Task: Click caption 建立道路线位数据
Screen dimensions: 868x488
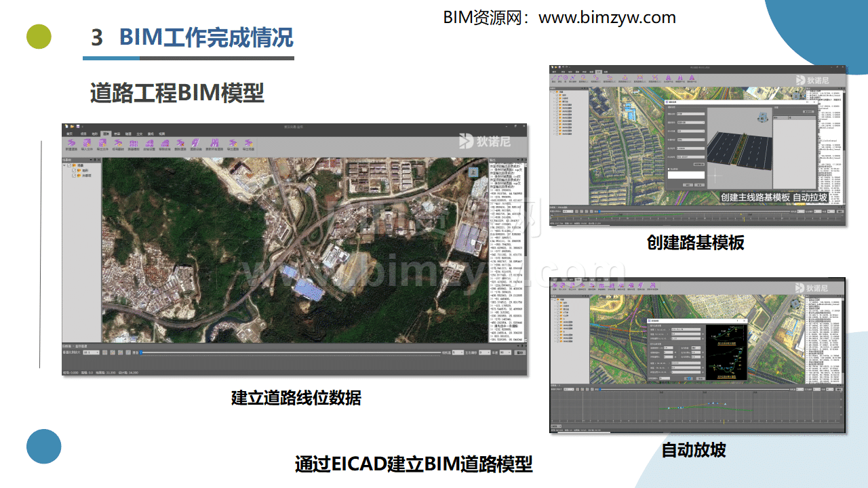Action: tap(296, 398)
